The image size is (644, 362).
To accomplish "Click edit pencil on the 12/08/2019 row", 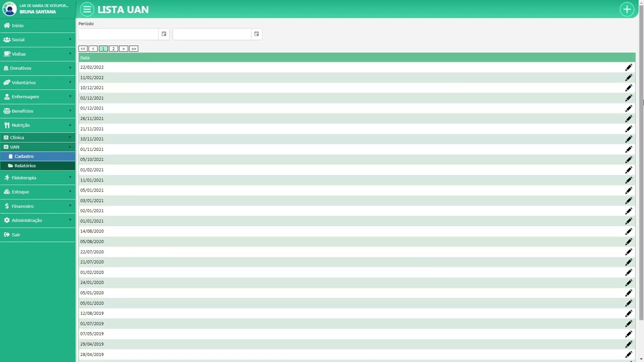I will point(628,313).
